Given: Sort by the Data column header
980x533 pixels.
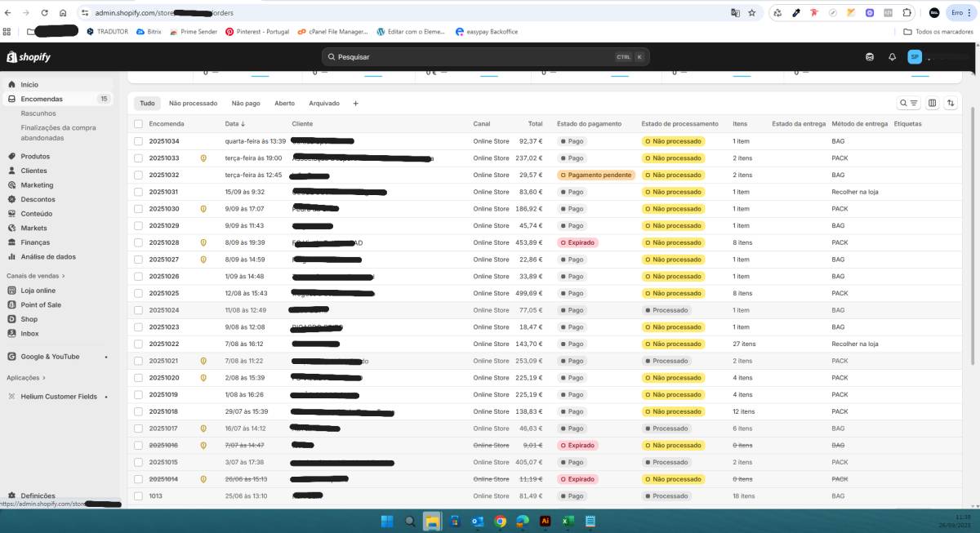Looking at the screenshot, I should [235, 124].
